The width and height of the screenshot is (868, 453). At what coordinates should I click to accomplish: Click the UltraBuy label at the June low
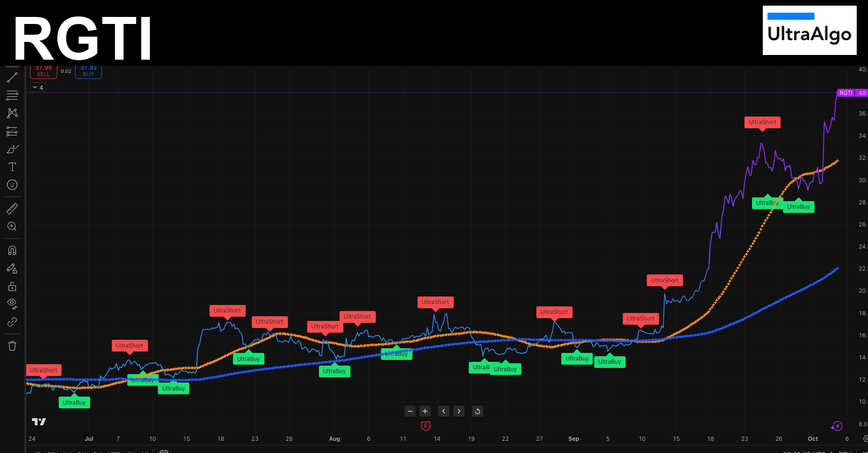pyautogui.click(x=74, y=403)
